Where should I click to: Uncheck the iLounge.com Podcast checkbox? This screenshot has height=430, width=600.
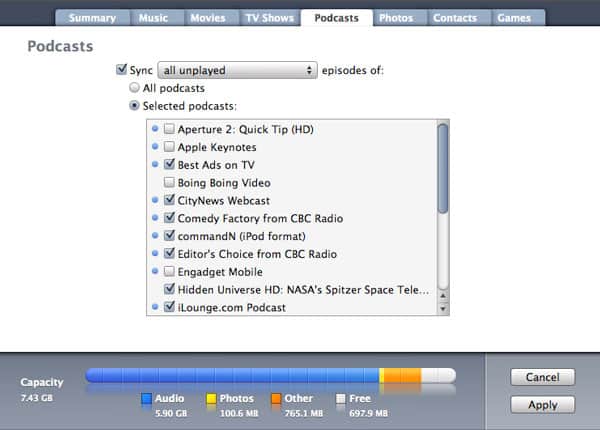(x=169, y=307)
